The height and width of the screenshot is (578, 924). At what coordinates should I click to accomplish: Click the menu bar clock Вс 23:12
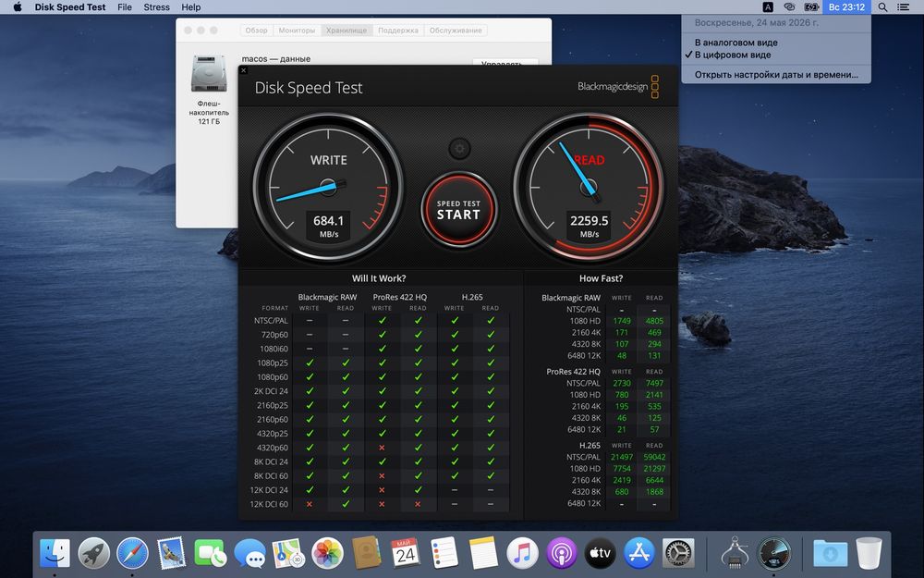(x=846, y=7)
